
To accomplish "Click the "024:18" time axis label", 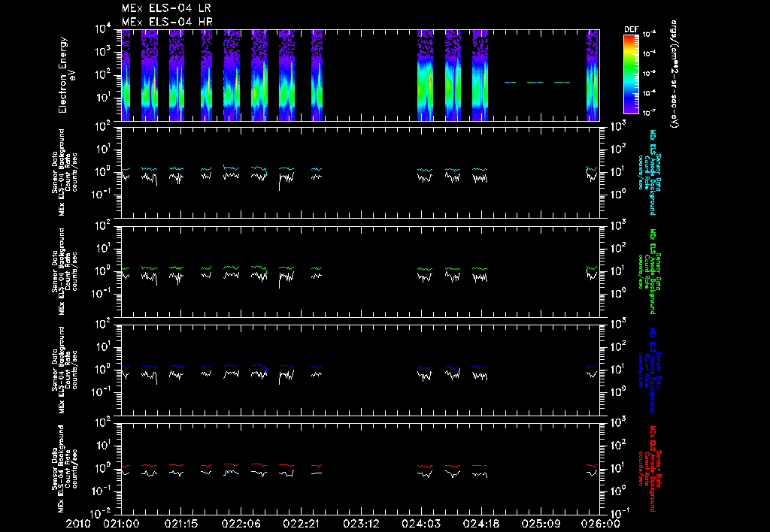I will click(x=480, y=524).
